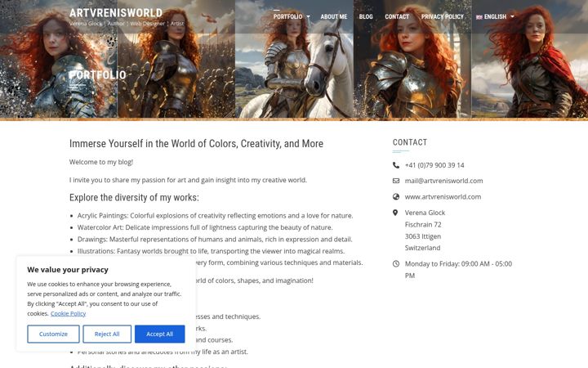Click the knight with white horse image
588x368 pixels.
click(x=294, y=60)
